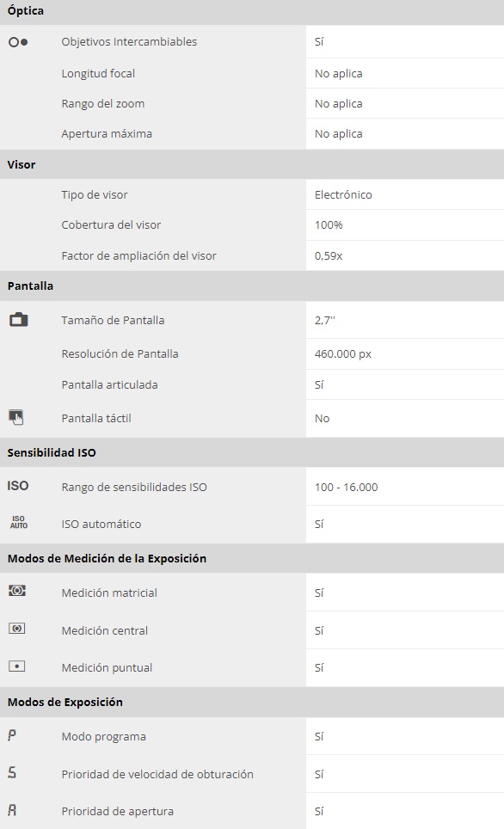Click the spot metering icon
This screenshot has height=829, width=504.
tap(17, 666)
